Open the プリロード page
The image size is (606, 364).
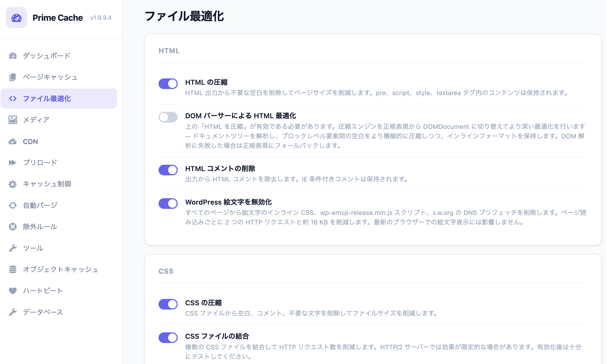[59, 163]
